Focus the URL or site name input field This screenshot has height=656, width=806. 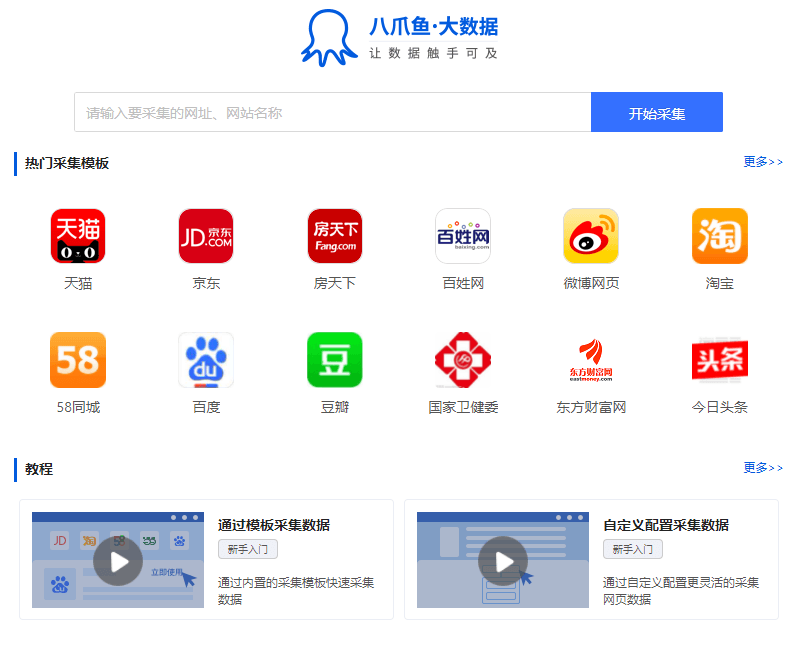(x=333, y=112)
